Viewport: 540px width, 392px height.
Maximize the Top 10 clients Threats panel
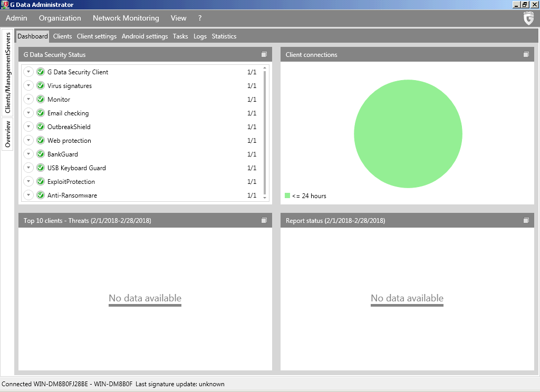point(264,221)
